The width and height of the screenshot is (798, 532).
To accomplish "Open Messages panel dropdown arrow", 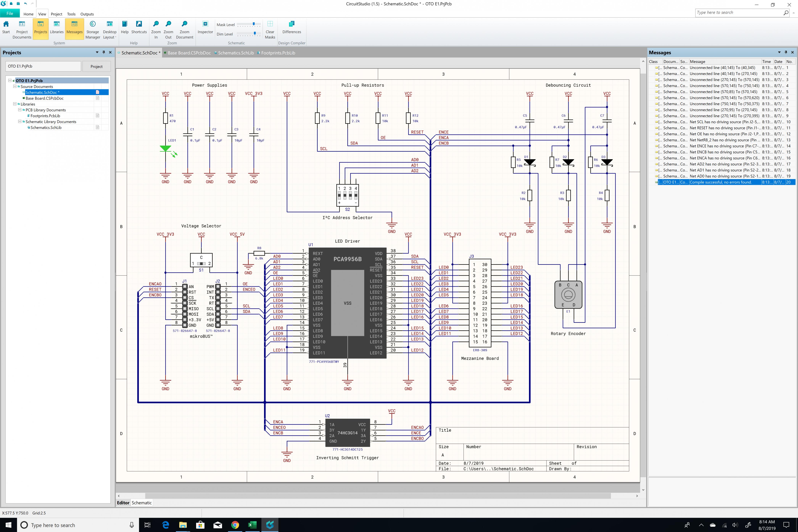I will [779, 52].
